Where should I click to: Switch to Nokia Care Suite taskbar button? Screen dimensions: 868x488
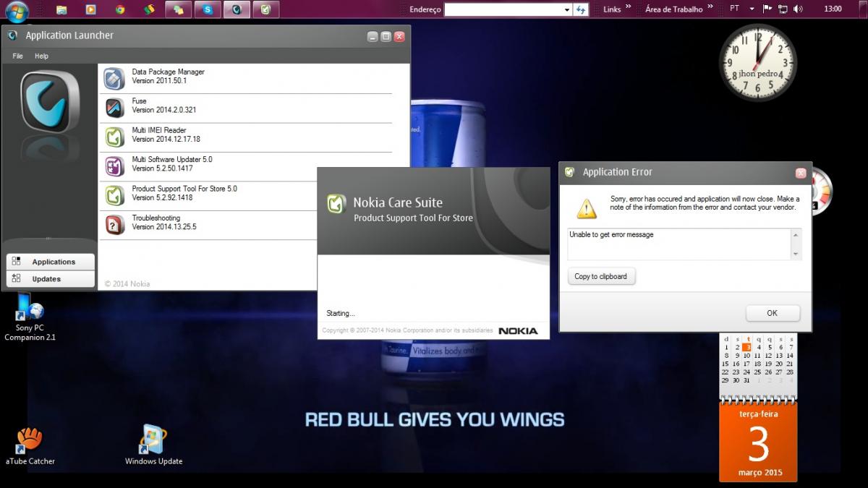[x=266, y=9]
